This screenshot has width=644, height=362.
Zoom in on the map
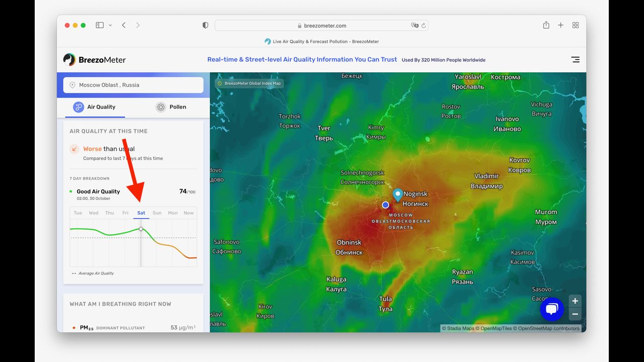pos(575,301)
